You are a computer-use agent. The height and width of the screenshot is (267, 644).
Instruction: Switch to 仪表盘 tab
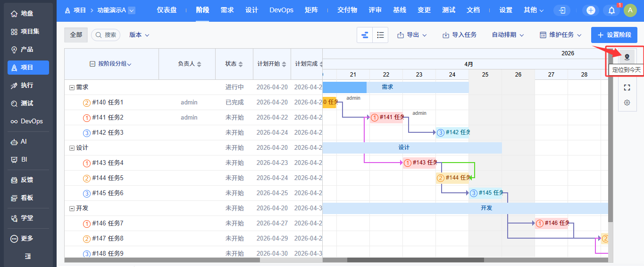tap(167, 10)
